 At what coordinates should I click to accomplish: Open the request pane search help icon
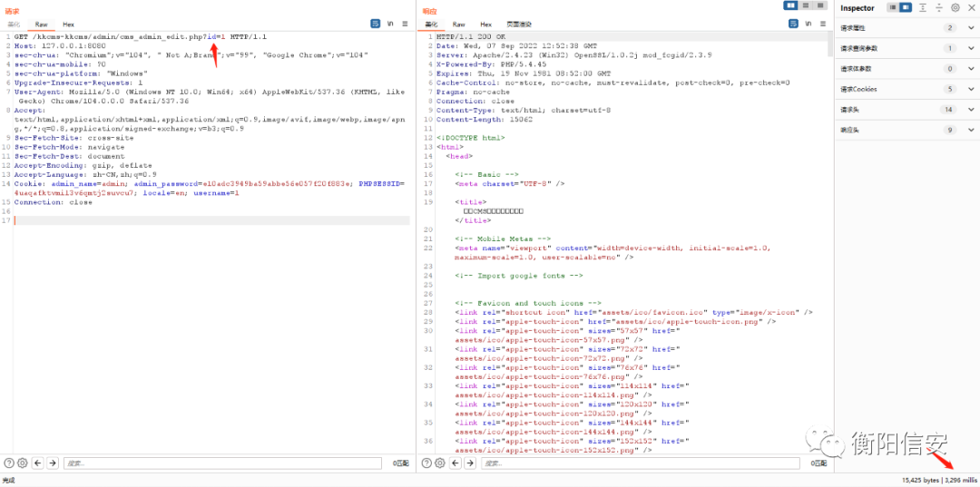tap(9, 463)
